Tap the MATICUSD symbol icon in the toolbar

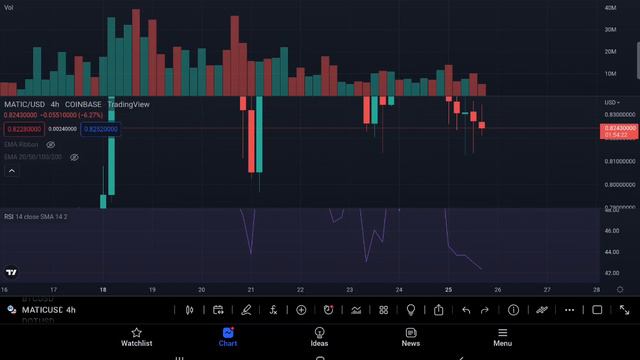pos(11,310)
